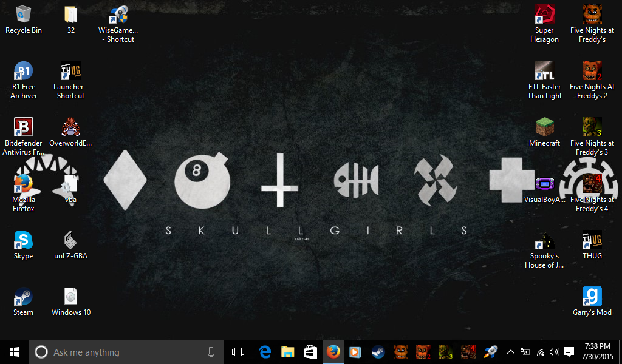Activate the Cortana microphone
The image size is (622, 364).
coord(211,352)
